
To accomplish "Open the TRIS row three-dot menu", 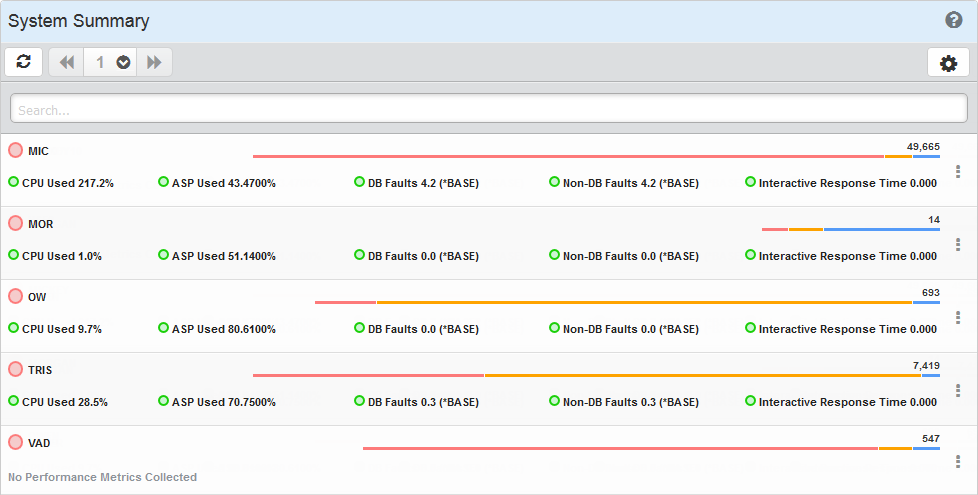I will [958, 390].
